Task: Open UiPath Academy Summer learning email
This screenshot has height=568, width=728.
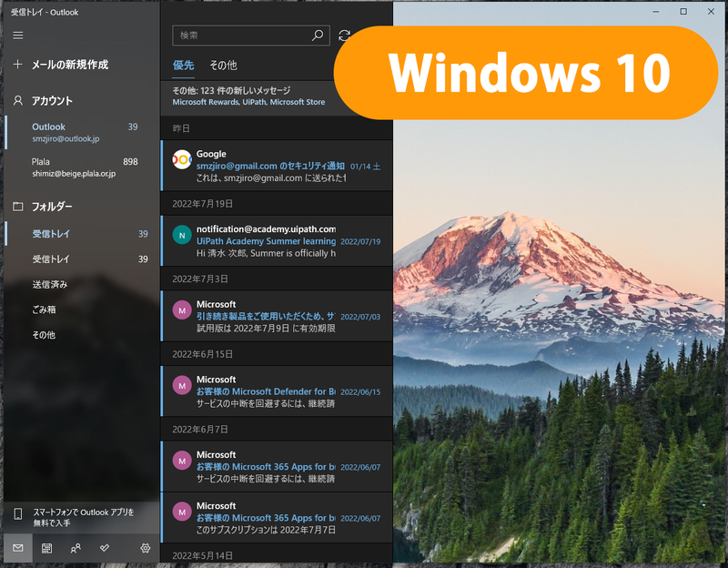Action: pos(277,240)
